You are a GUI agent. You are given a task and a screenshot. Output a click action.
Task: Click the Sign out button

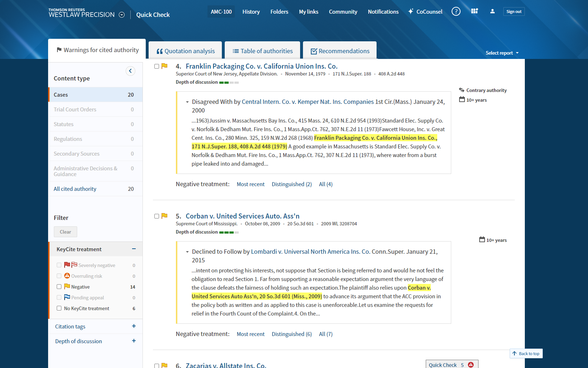[514, 11]
